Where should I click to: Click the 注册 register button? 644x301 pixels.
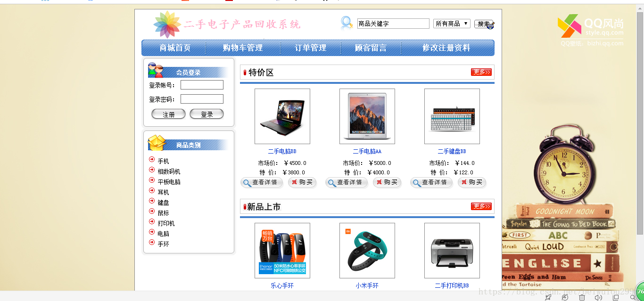(x=168, y=114)
